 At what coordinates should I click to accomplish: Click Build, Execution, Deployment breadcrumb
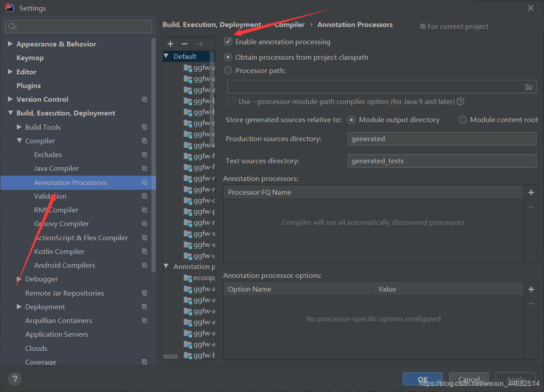(212, 25)
